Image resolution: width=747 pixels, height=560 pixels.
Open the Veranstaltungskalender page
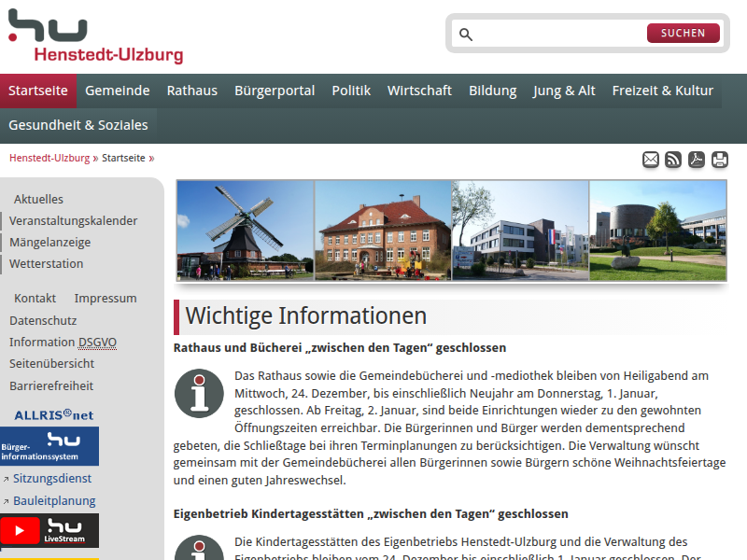74,220
